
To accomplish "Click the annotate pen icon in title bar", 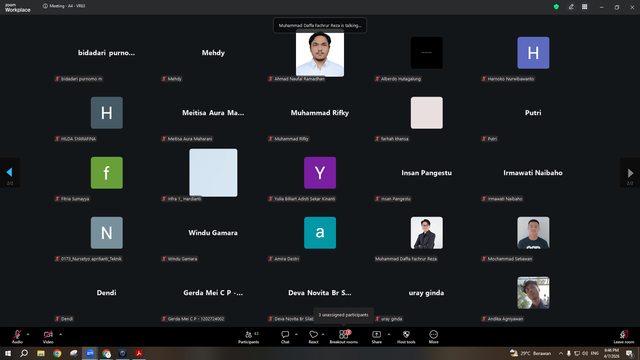I will coord(571,7).
